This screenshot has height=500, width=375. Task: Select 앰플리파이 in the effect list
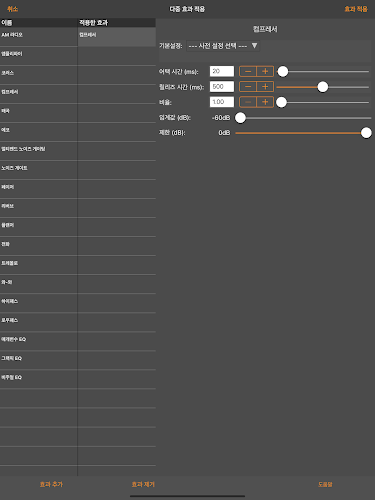coord(39,56)
